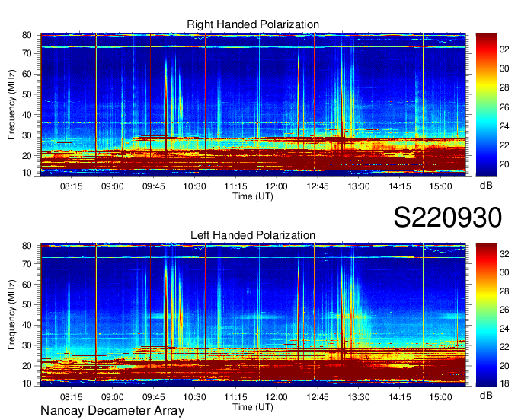Click the dB label under top color bar
Screen dimensions: 518x420
pos(486,186)
